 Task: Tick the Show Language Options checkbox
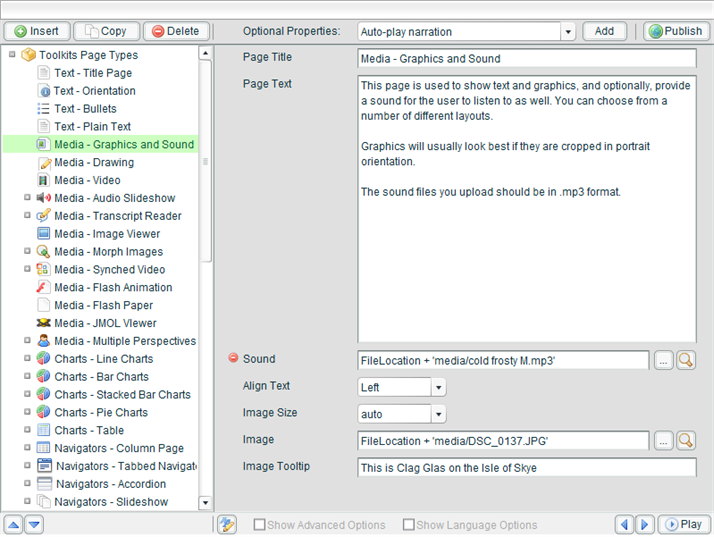(409, 525)
